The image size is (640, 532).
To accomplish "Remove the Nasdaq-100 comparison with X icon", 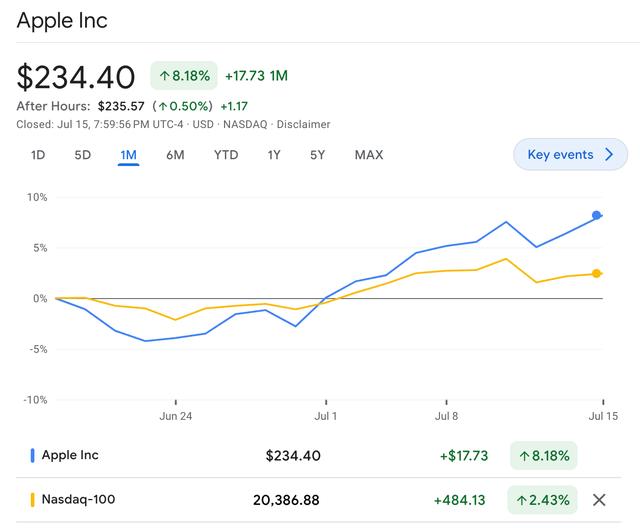I will [599, 500].
